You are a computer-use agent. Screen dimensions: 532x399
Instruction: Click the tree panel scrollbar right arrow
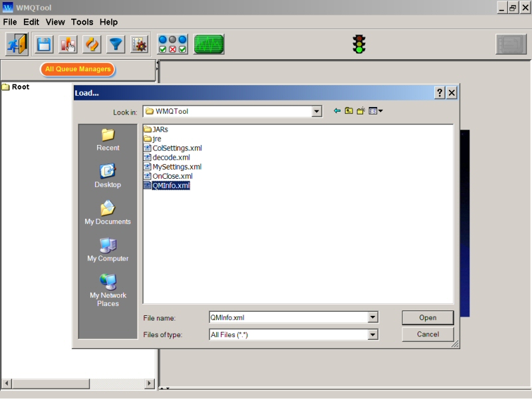[x=149, y=384]
